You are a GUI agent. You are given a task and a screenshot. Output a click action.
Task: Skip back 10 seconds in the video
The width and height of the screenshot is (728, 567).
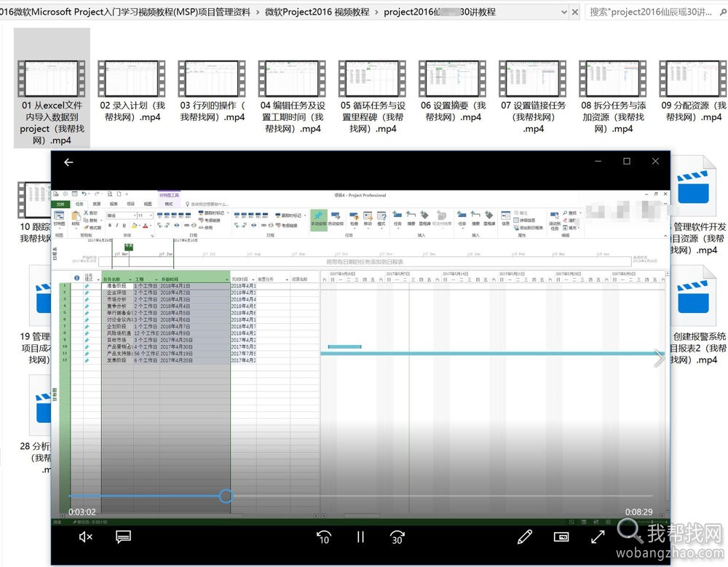(x=324, y=537)
